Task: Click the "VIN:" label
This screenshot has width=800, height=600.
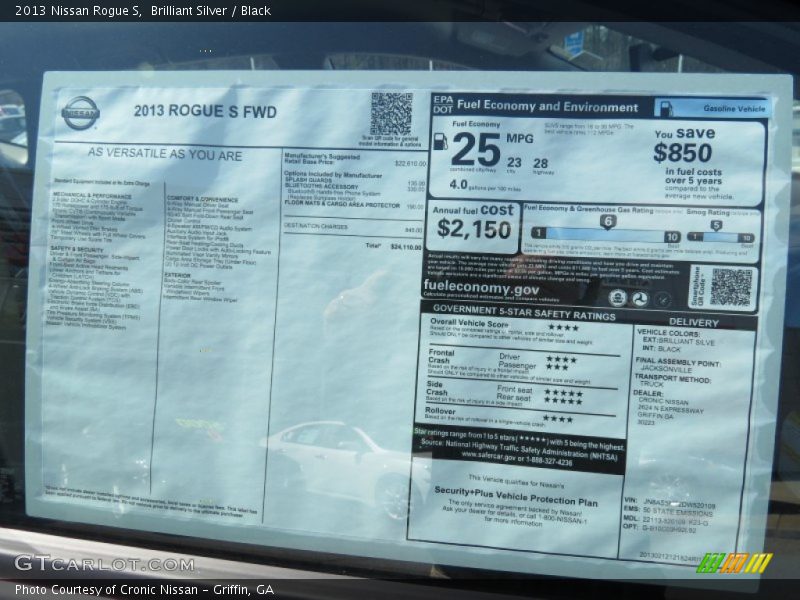Action: point(630,500)
